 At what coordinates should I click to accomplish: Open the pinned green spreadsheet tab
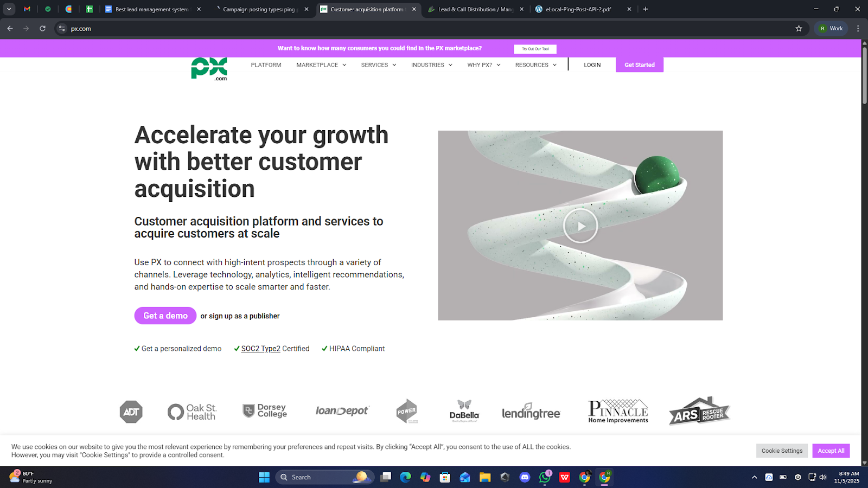pos(90,9)
